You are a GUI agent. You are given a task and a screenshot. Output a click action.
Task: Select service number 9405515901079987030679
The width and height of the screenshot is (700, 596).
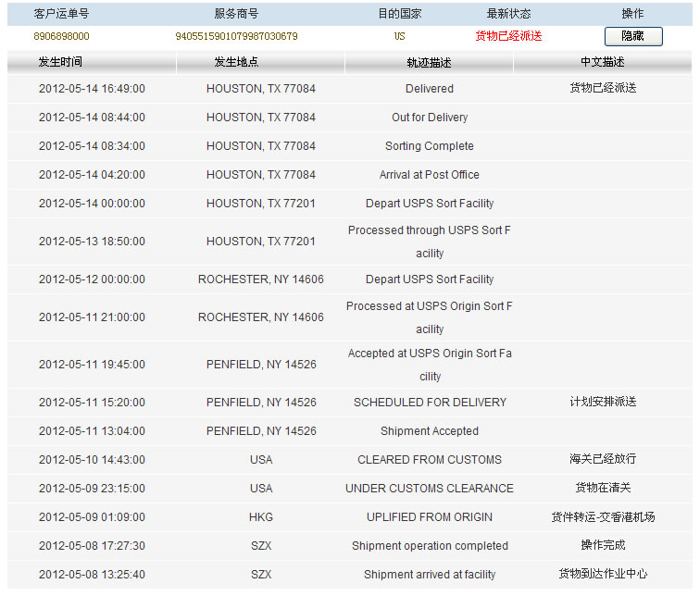point(237,36)
